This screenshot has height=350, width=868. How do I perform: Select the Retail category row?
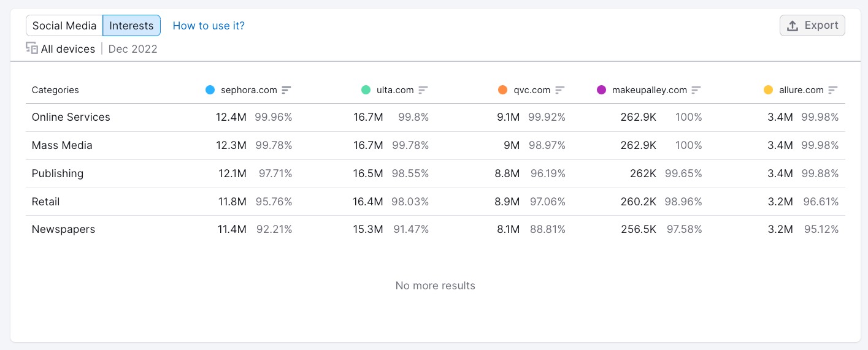coord(436,202)
